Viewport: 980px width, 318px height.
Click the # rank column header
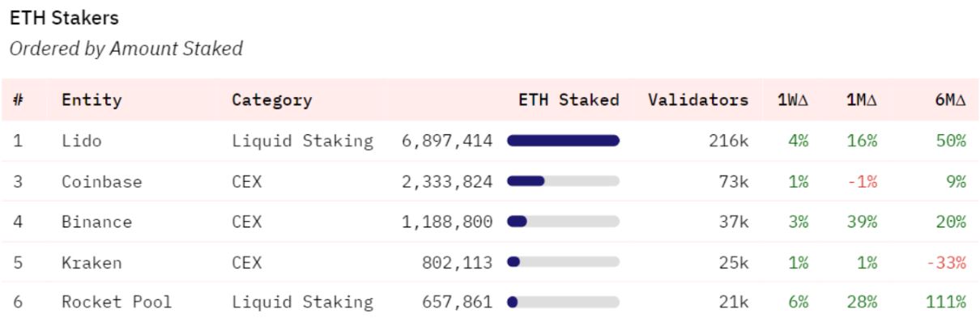(17, 101)
